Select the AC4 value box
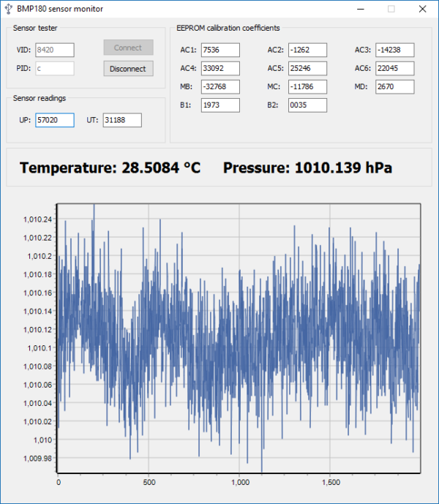Screen dimensions: 439x504 point(220,69)
